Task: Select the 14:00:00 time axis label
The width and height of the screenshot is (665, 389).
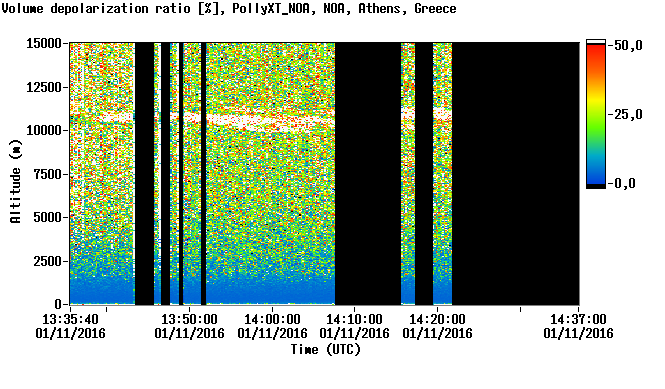Action: click(272, 326)
